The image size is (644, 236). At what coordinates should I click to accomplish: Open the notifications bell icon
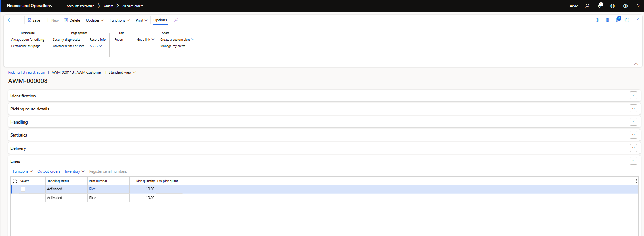600,6
